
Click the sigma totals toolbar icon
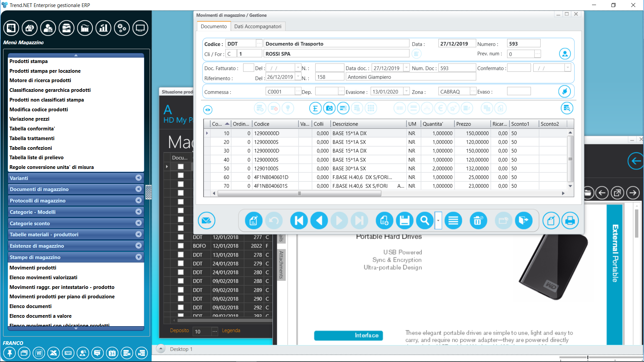pos(315,108)
